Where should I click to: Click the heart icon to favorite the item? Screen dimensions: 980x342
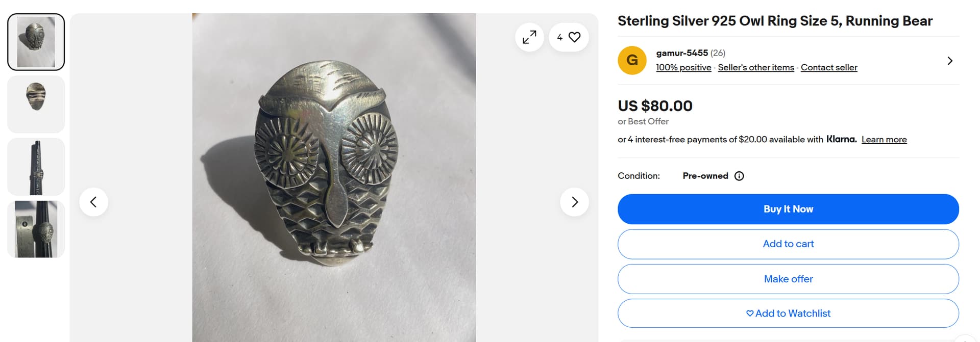574,37
